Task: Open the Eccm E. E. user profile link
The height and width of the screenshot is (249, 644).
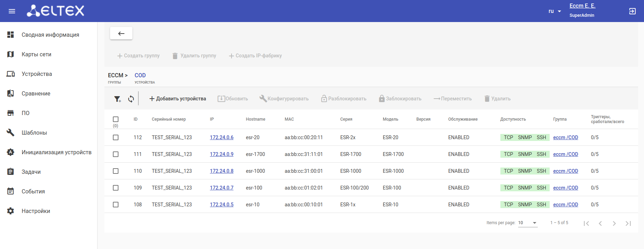Action: pyautogui.click(x=582, y=6)
